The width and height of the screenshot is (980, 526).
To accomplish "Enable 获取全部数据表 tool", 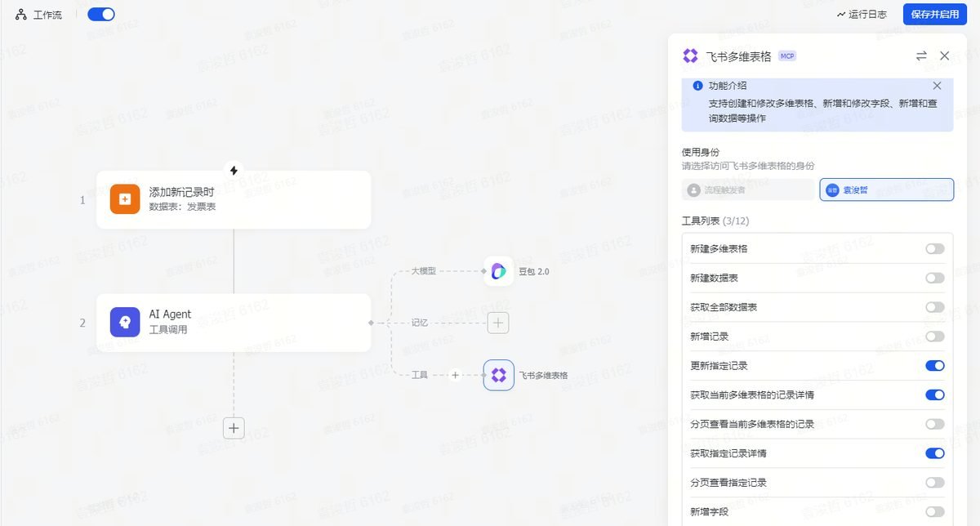I will tap(935, 307).
